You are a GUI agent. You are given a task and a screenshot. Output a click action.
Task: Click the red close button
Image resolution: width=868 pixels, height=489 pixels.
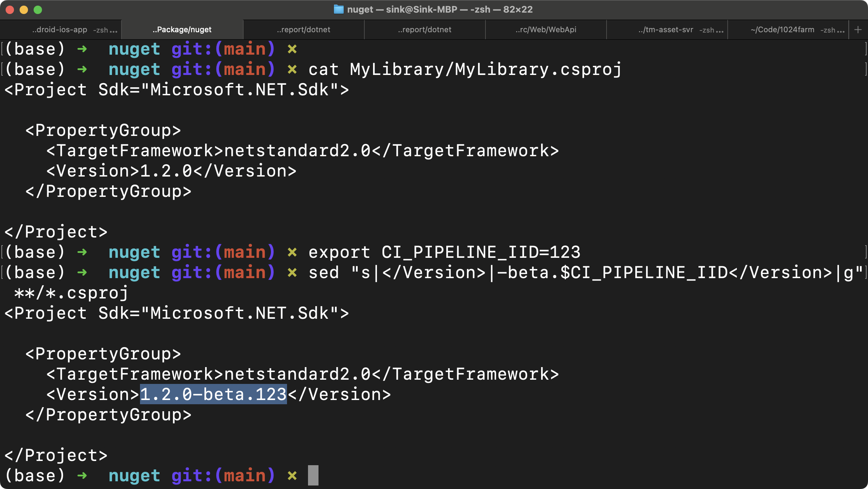click(x=10, y=10)
